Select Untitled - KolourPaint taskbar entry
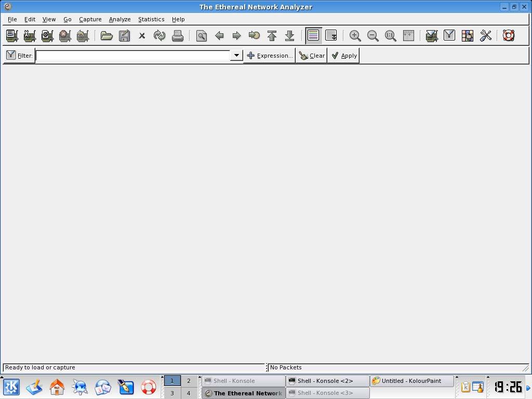 (x=412, y=381)
